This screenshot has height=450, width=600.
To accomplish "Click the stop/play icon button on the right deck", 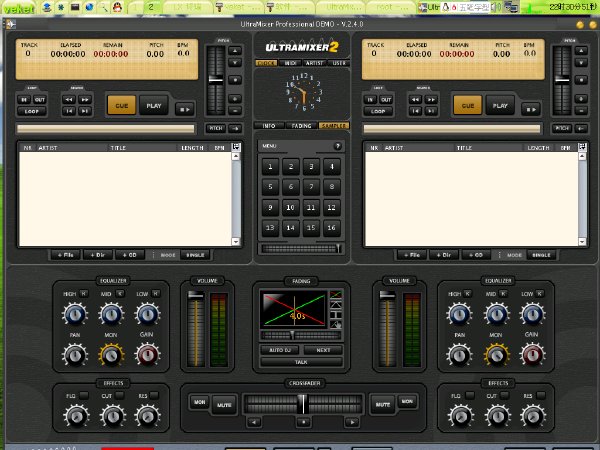I will [x=531, y=109].
